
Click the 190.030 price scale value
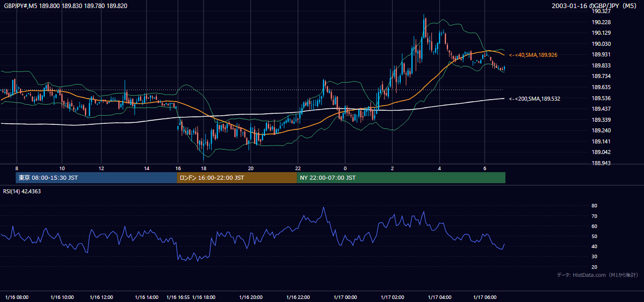(x=601, y=44)
